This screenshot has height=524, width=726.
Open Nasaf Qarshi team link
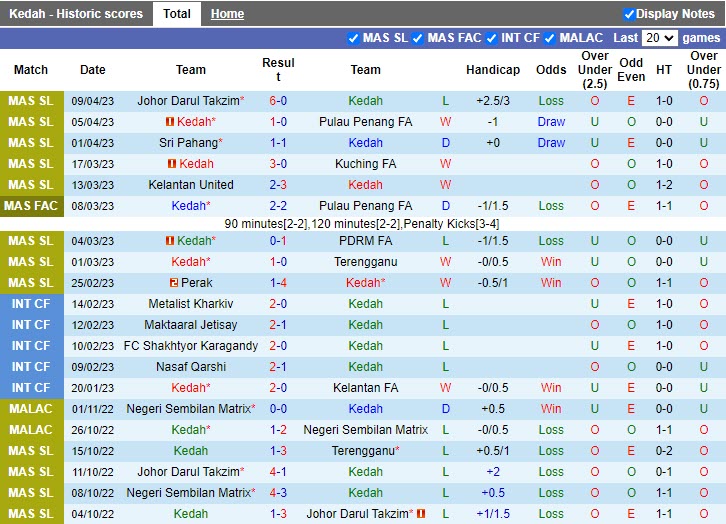pyautogui.click(x=191, y=367)
